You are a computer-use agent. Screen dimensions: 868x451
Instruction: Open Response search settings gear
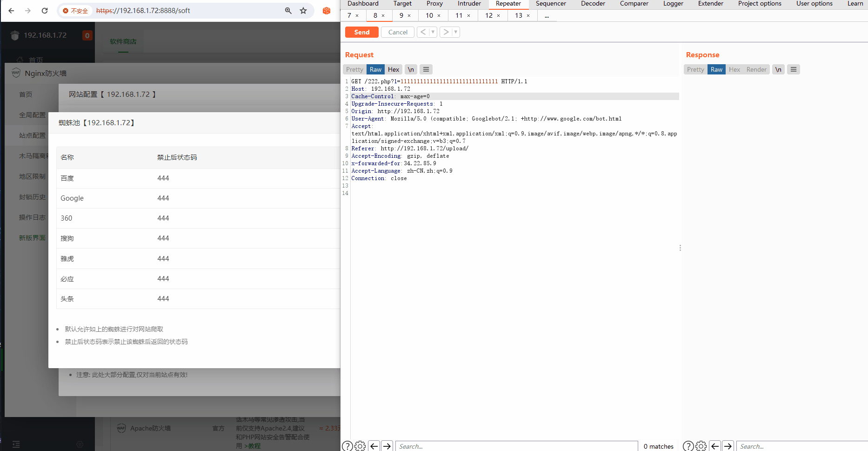click(701, 446)
